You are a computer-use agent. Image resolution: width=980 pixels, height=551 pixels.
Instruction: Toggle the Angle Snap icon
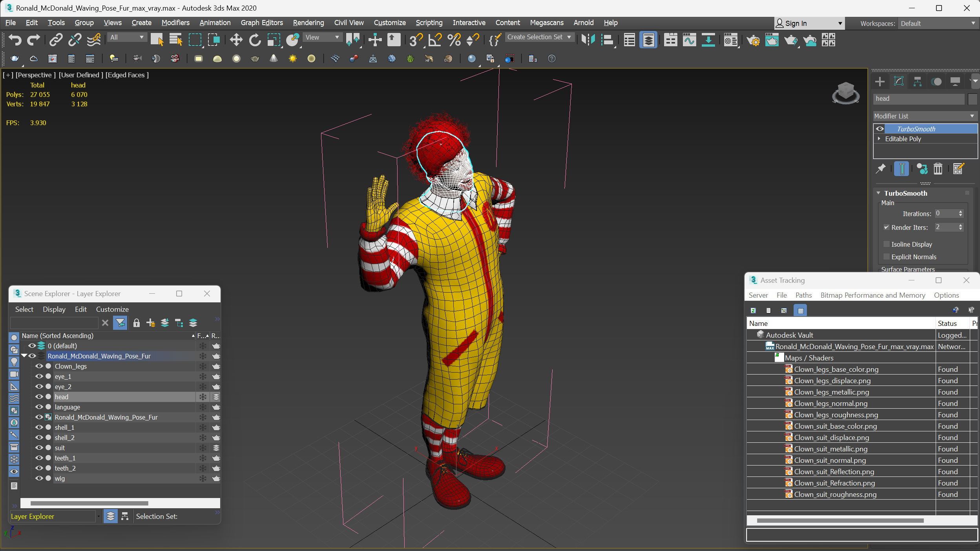[x=434, y=40]
